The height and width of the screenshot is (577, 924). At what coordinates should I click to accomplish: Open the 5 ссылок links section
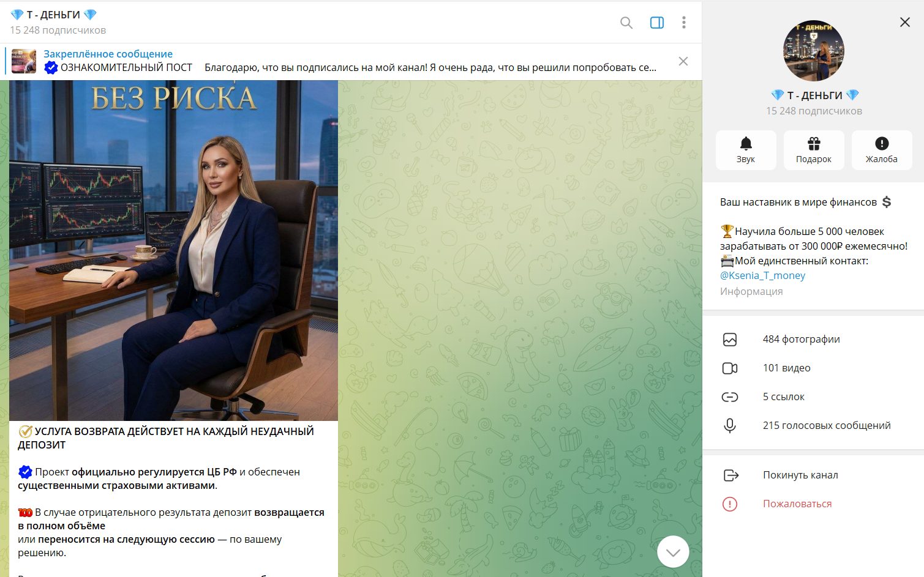pyautogui.click(x=813, y=397)
